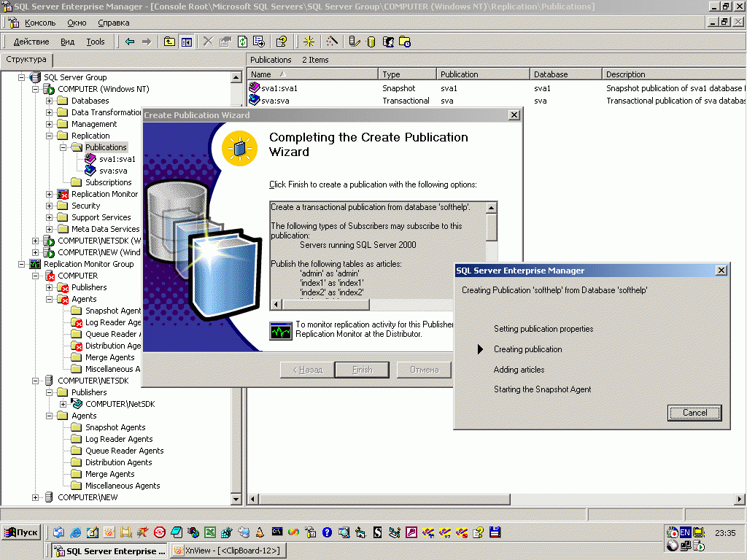The image size is (747, 560).
Task: Toggle the Show/Hide console tree icon
Action: (x=186, y=42)
